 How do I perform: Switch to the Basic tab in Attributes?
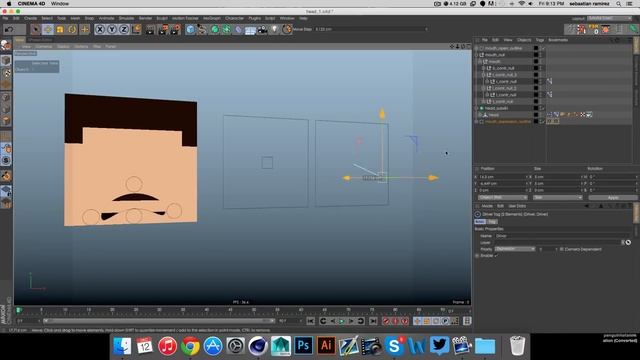tap(480, 222)
